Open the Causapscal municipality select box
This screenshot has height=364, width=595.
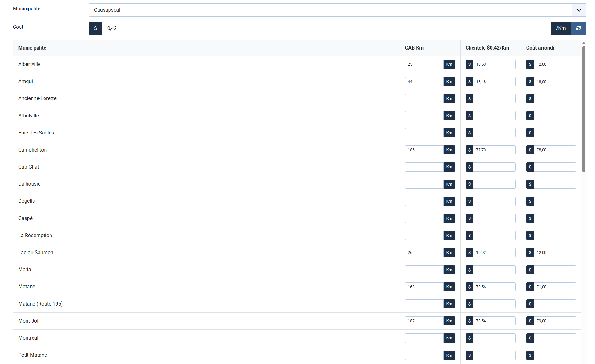click(330, 10)
